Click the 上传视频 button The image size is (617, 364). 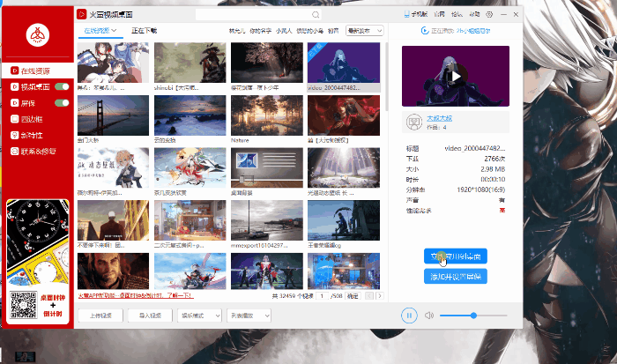(100, 316)
